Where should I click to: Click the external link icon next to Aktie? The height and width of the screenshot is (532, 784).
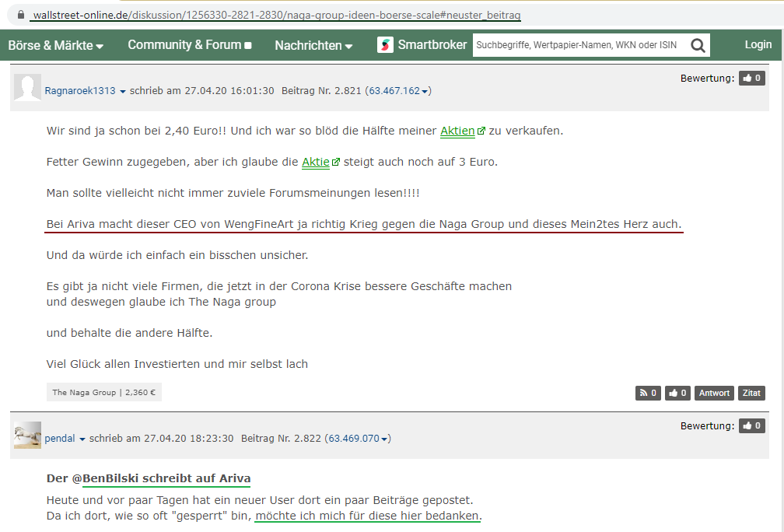335,162
